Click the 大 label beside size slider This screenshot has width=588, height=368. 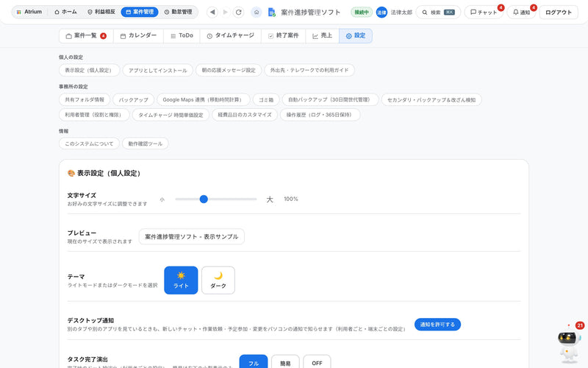pyautogui.click(x=270, y=199)
